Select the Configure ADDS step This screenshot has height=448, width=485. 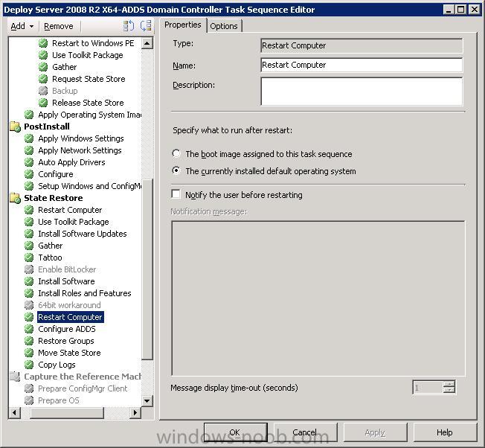tap(67, 329)
